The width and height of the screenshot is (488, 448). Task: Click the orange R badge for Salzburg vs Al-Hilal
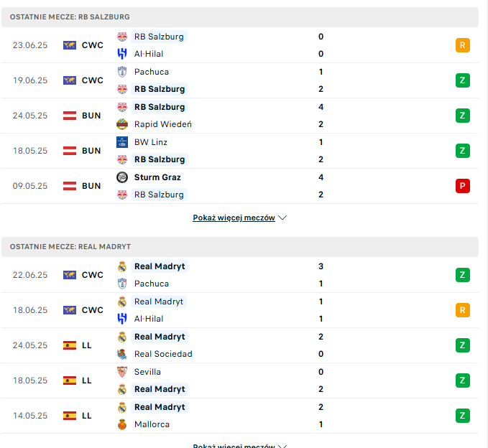(462, 45)
